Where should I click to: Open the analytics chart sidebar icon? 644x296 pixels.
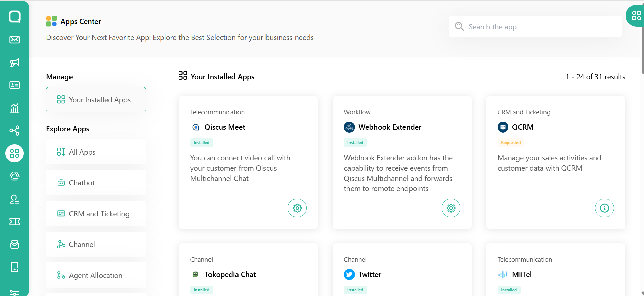click(x=15, y=108)
